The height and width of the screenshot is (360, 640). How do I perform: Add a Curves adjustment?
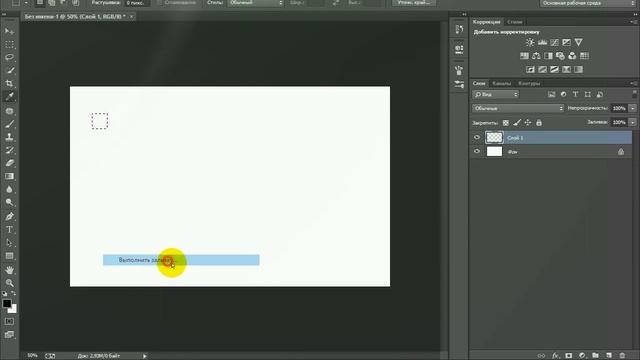554,42
